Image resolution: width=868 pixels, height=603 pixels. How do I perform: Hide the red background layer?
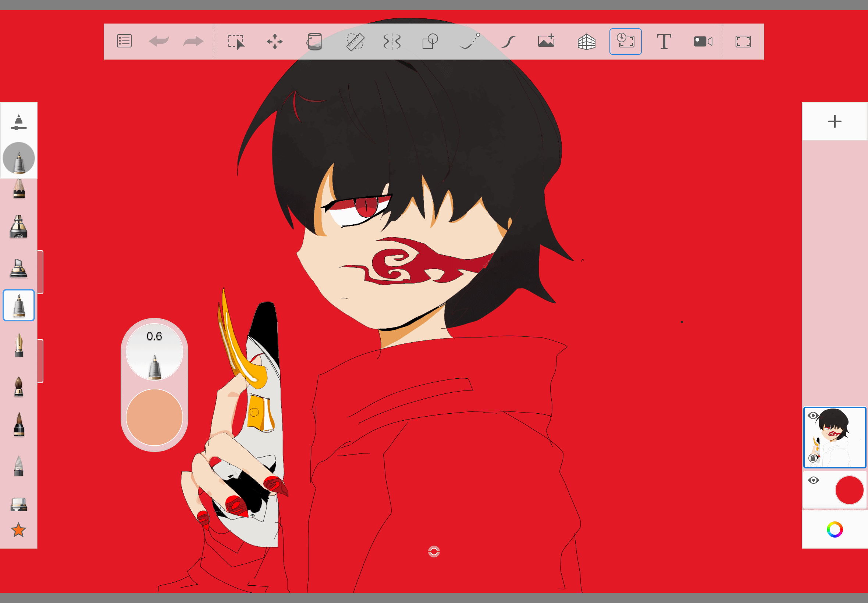(x=813, y=480)
